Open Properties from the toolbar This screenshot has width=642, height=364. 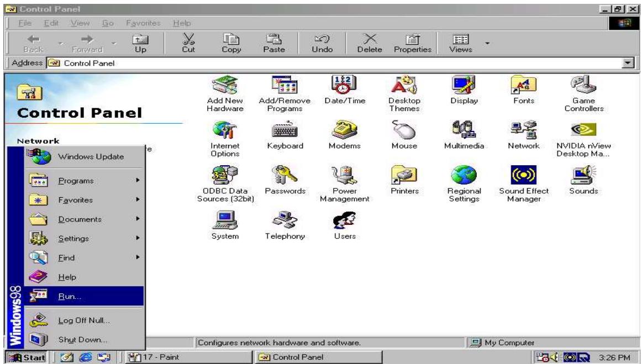(x=413, y=44)
